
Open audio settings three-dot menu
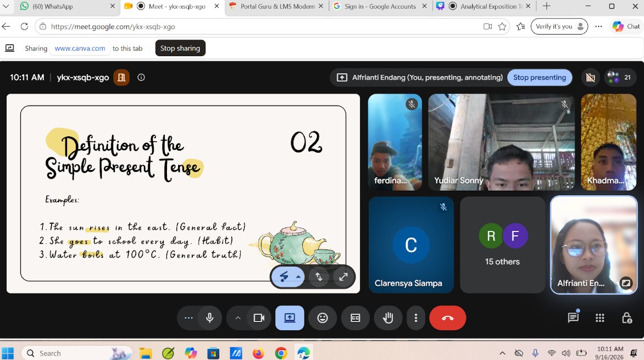(x=188, y=318)
